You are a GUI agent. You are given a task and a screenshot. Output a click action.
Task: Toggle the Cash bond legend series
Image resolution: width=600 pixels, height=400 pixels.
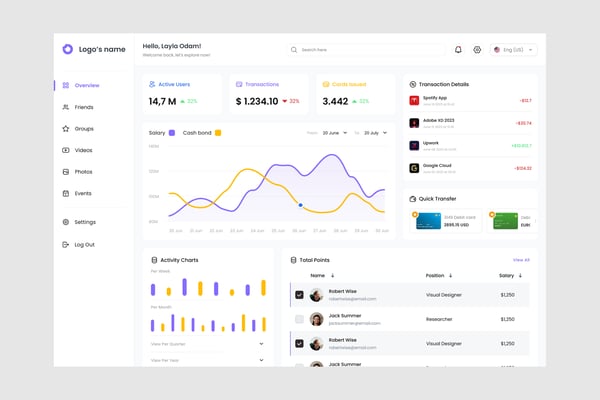pyautogui.click(x=218, y=133)
